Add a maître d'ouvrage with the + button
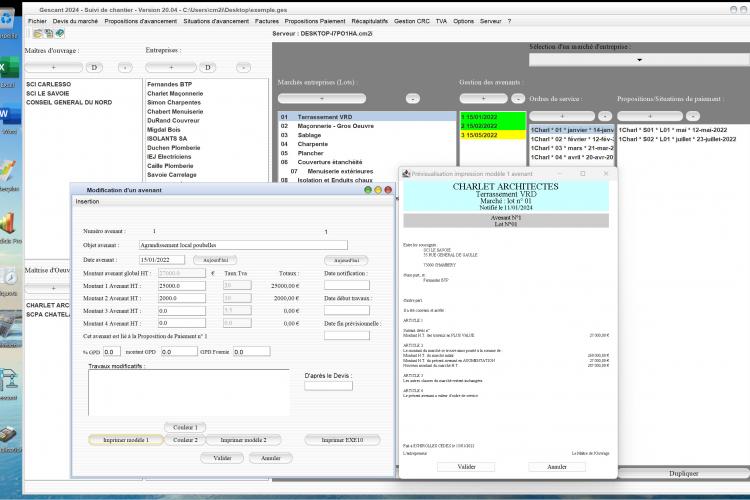 (54, 67)
